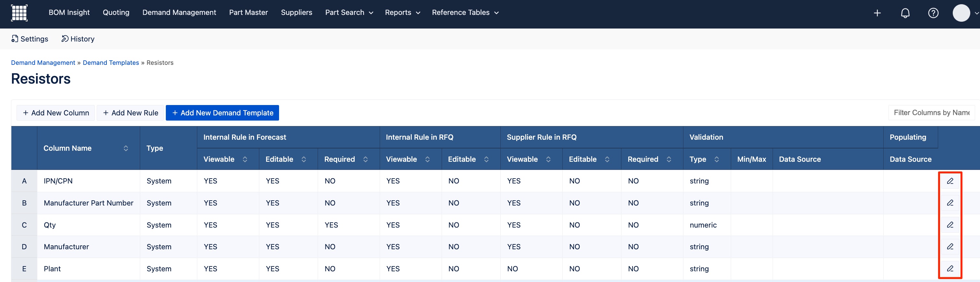Focus Filter Columns by Name field
Screen dimensions: 980x282
point(931,113)
